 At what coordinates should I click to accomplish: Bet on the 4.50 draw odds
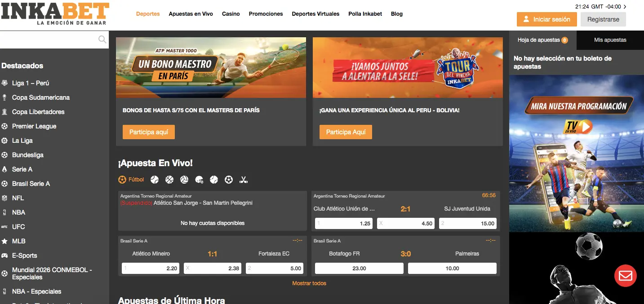pos(406,223)
